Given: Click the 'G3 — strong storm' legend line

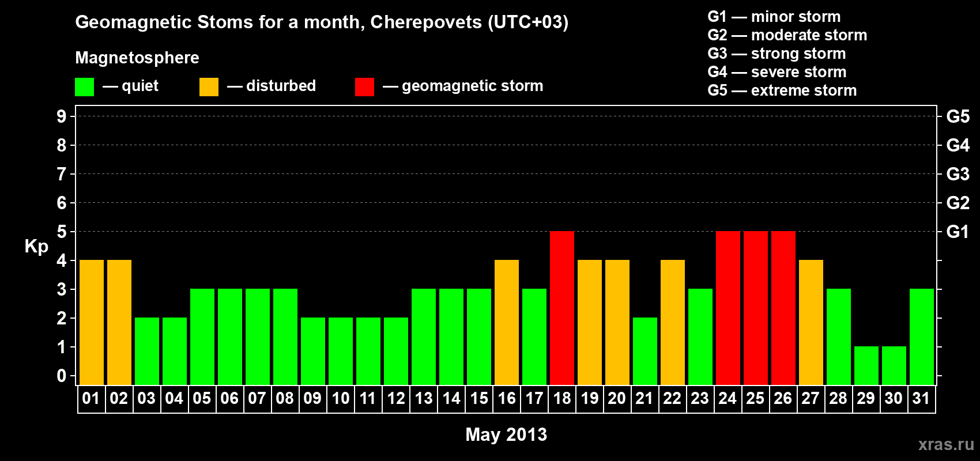Looking at the screenshot, I should click(x=777, y=54).
